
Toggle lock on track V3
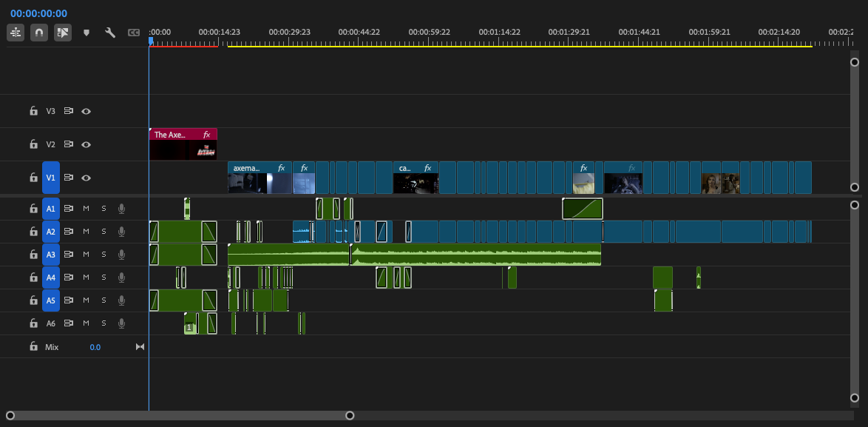[34, 111]
